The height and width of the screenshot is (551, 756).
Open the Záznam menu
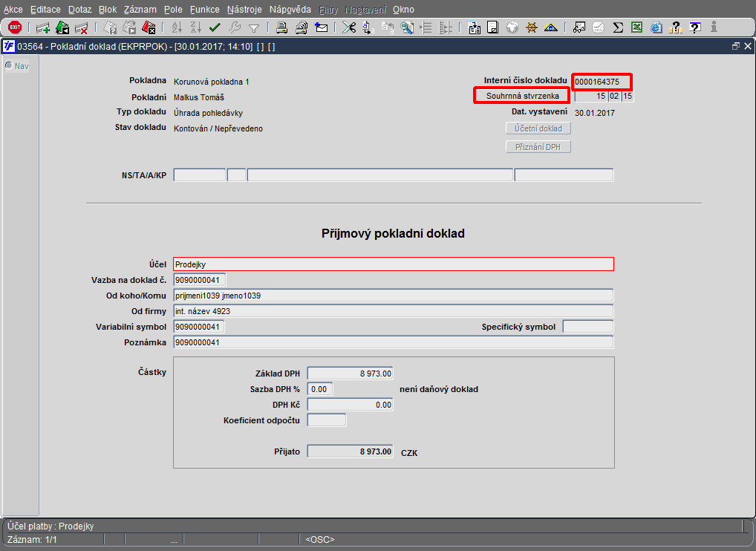click(x=140, y=10)
